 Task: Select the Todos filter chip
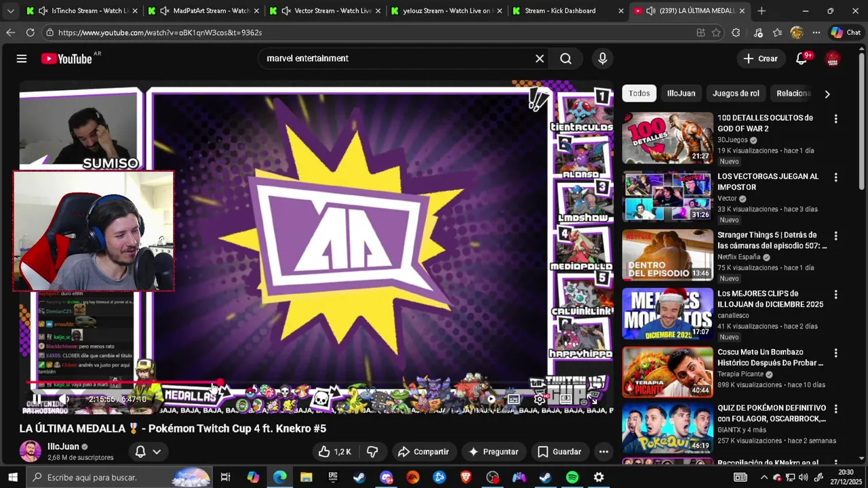pyautogui.click(x=639, y=94)
